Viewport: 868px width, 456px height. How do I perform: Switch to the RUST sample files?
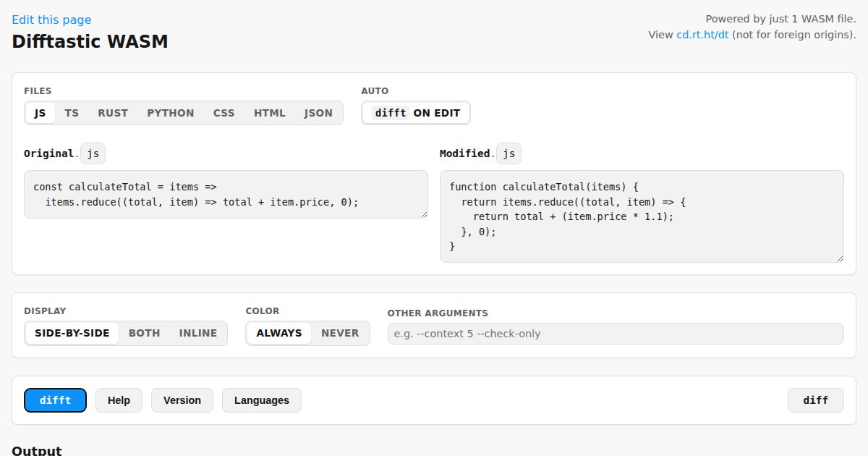coord(113,113)
